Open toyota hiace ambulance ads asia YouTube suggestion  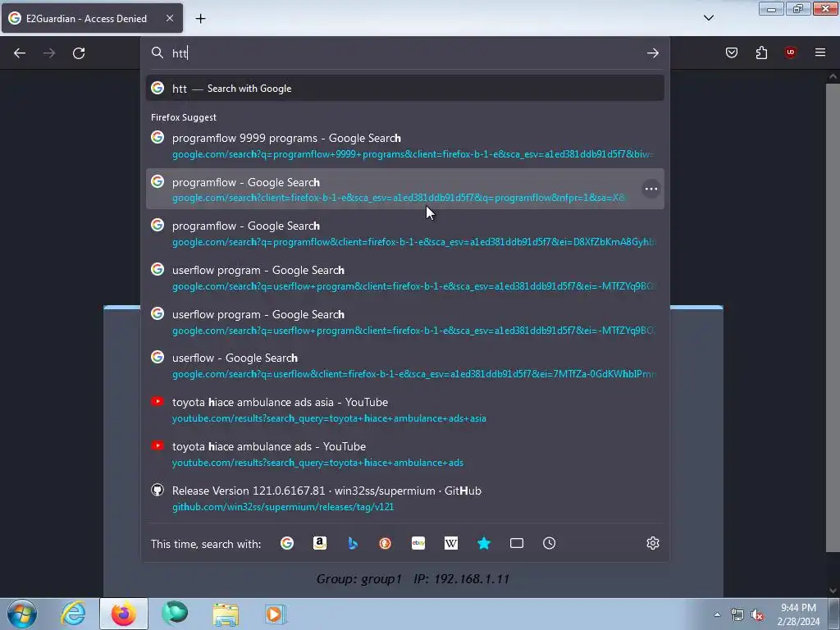[x=405, y=410]
